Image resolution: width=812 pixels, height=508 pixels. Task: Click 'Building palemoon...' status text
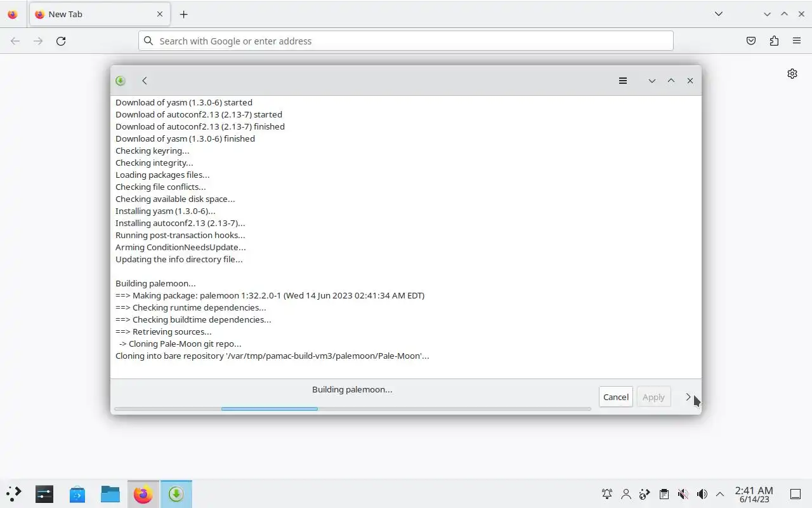point(352,389)
